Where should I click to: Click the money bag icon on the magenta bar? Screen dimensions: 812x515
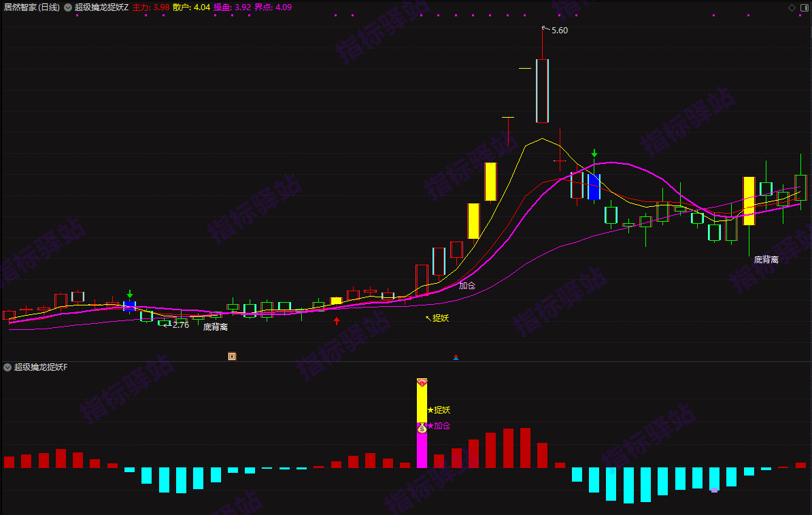tap(422, 428)
